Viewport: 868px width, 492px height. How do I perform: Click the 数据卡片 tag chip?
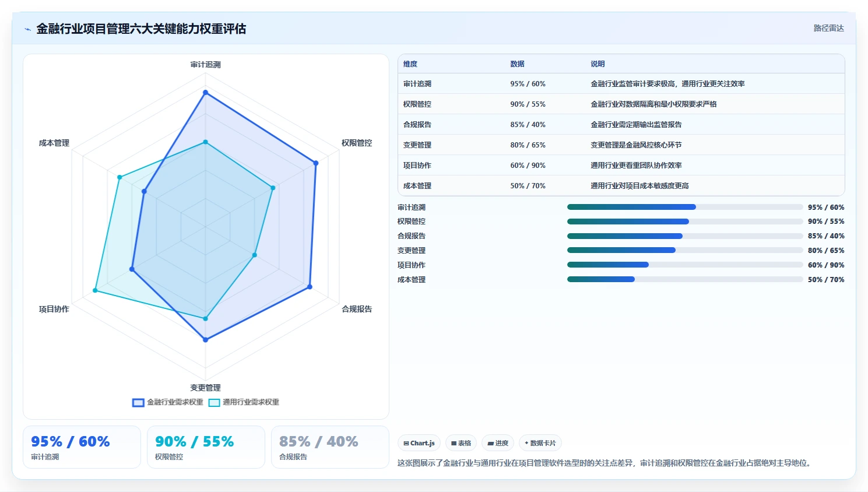point(540,443)
